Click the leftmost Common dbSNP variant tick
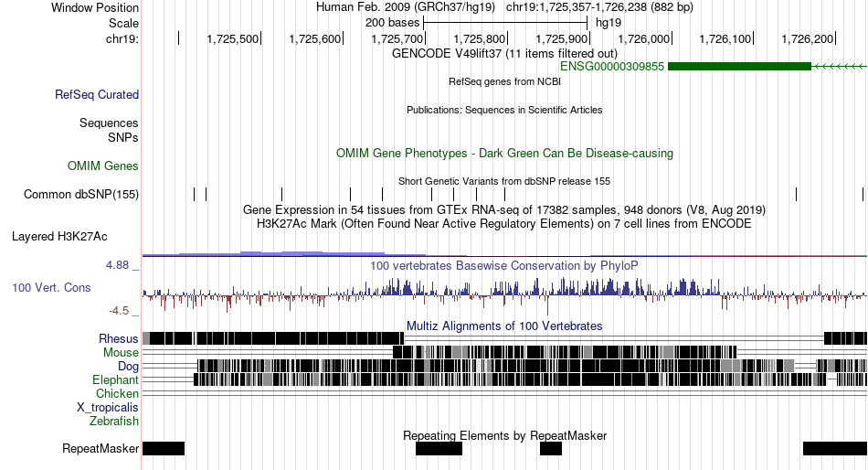This screenshot has height=470, width=868. click(x=195, y=194)
